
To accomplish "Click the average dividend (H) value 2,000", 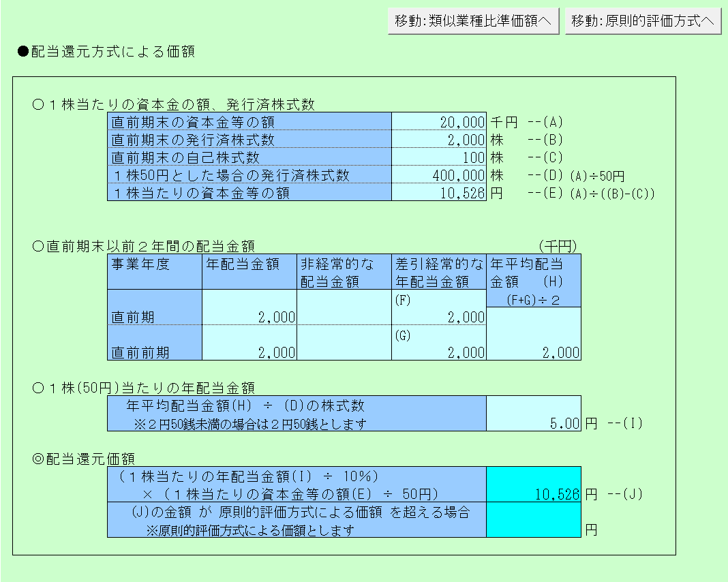I will pos(534,334).
